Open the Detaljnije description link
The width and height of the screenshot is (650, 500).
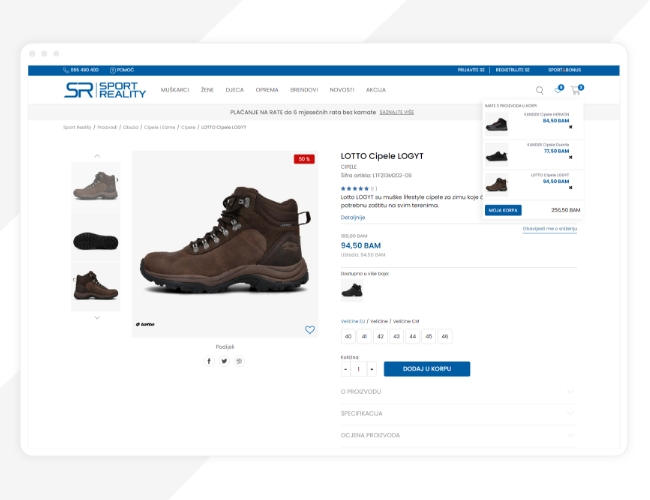(353, 217)
